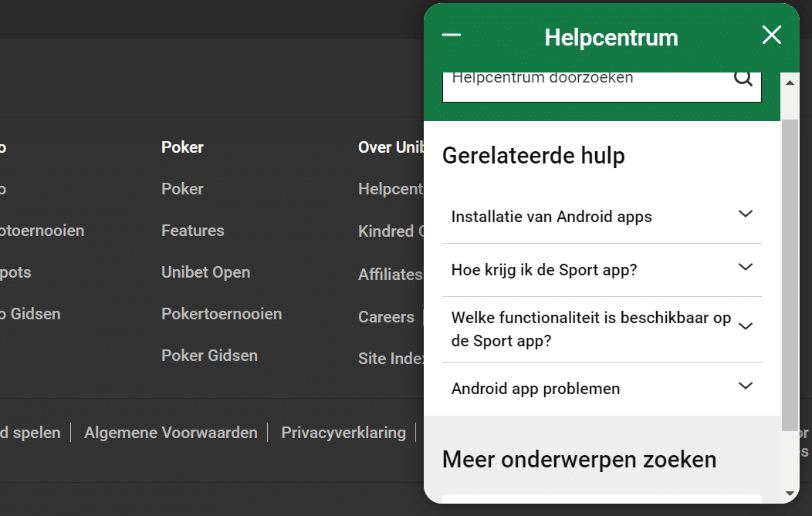
Task: Expand 'Hoe krijg ik de Sport app?' chevron
Action: (745, 268)
